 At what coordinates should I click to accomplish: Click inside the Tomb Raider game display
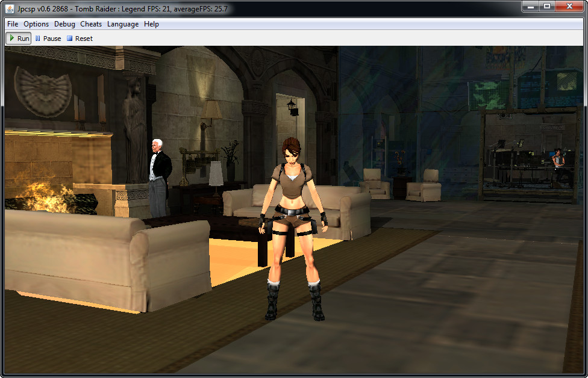tap(294, 210)
